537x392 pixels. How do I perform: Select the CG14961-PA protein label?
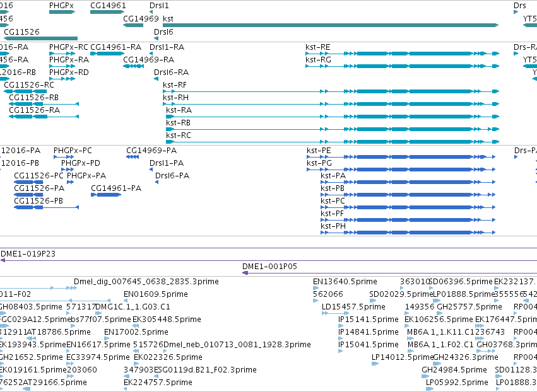(116, 189)
